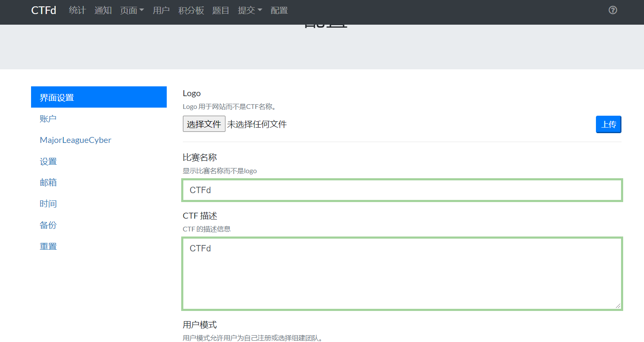Switch to the 邮箱 configuration tab
The height and width of the screenshot is (342, 644).
(x=48, y=182)
